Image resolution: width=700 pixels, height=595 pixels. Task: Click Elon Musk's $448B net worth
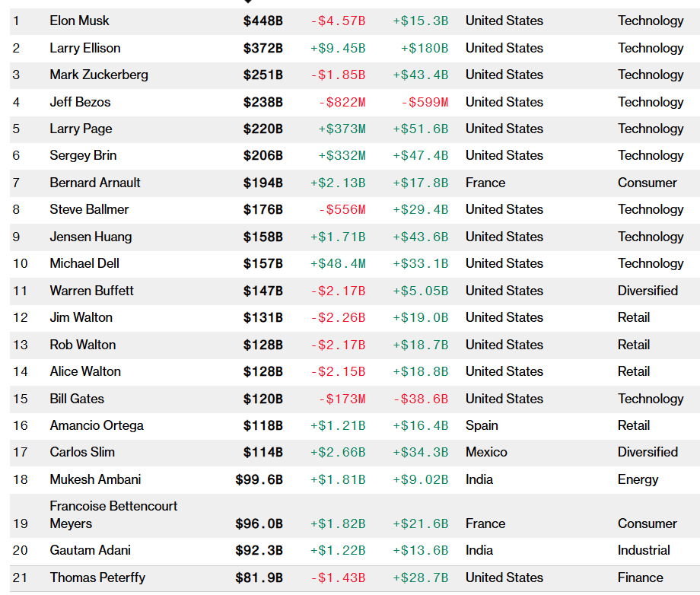tap(262, 21)
